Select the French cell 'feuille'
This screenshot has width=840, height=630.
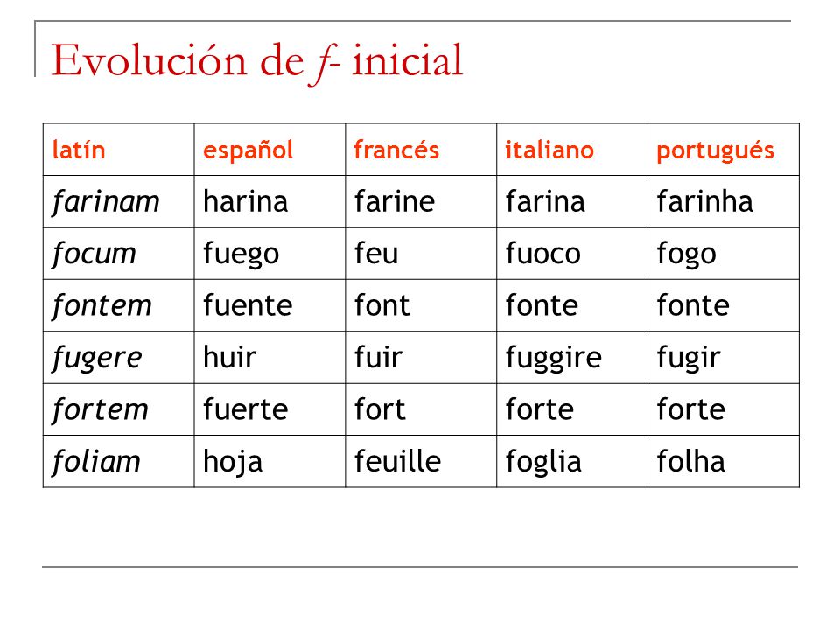tap(421, 461)
